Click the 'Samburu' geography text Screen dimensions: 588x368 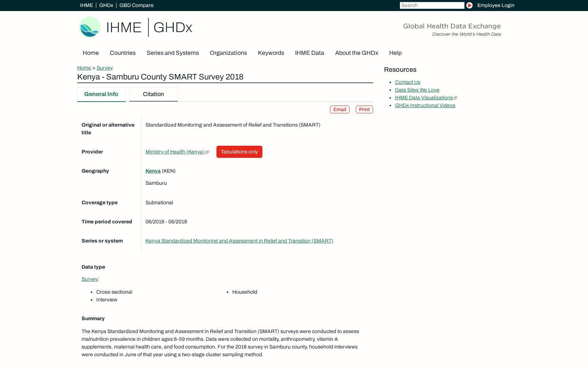click(x=156, y=183)
